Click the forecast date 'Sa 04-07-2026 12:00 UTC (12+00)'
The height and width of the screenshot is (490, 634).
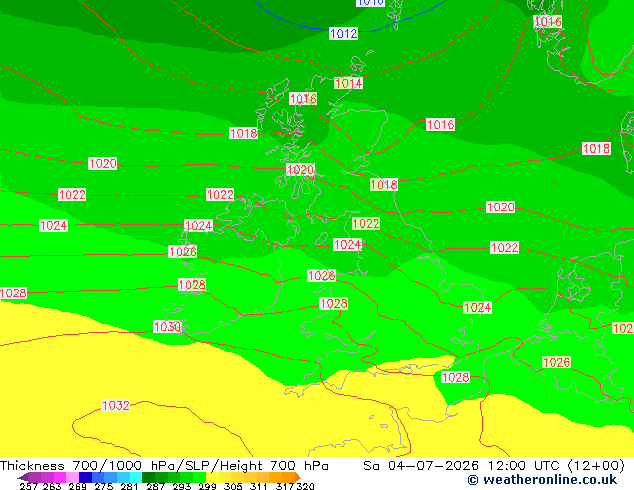tap(494, 466)
